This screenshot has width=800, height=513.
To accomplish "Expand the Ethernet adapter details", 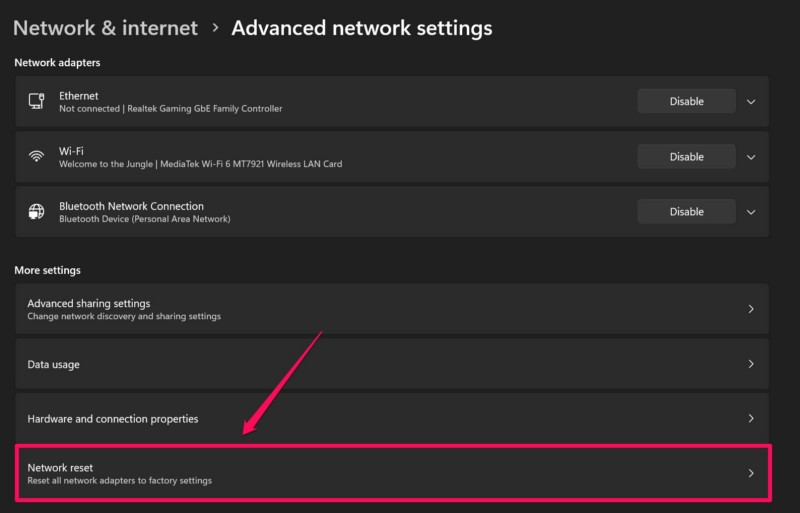I will point(751,101).
